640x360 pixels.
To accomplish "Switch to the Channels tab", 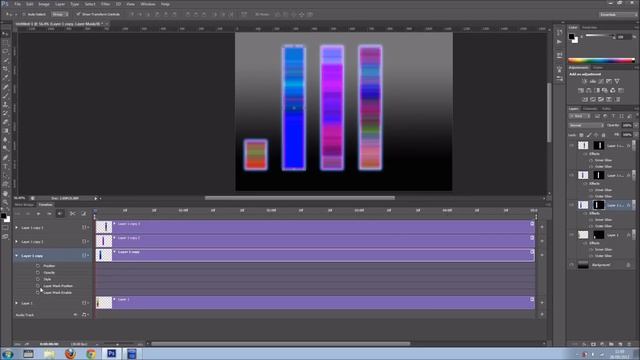I will [x=590, y=109].
